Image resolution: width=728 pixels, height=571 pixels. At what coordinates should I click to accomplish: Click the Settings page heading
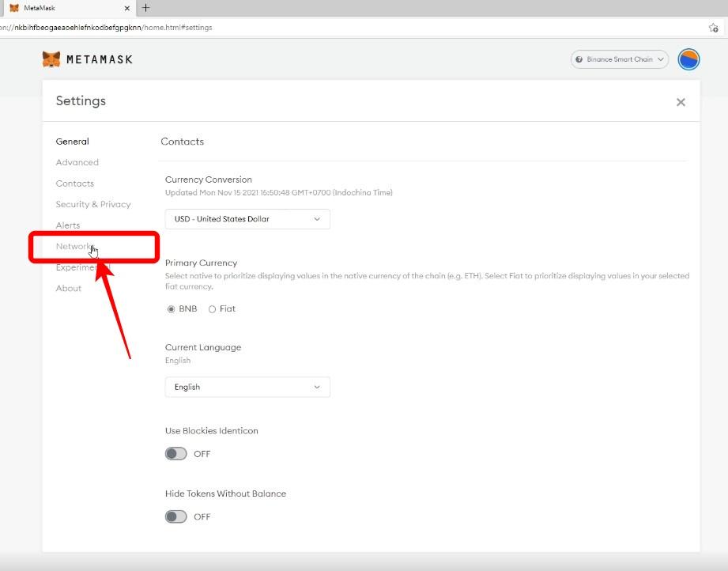point(81,100)
